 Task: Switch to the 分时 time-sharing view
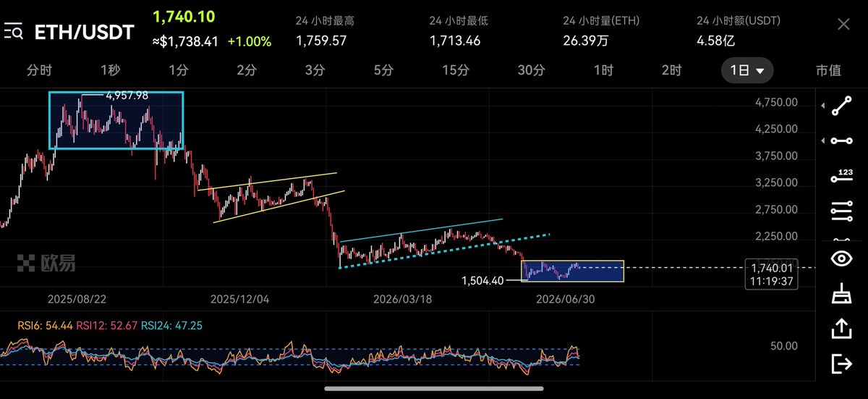pos(39,70)
